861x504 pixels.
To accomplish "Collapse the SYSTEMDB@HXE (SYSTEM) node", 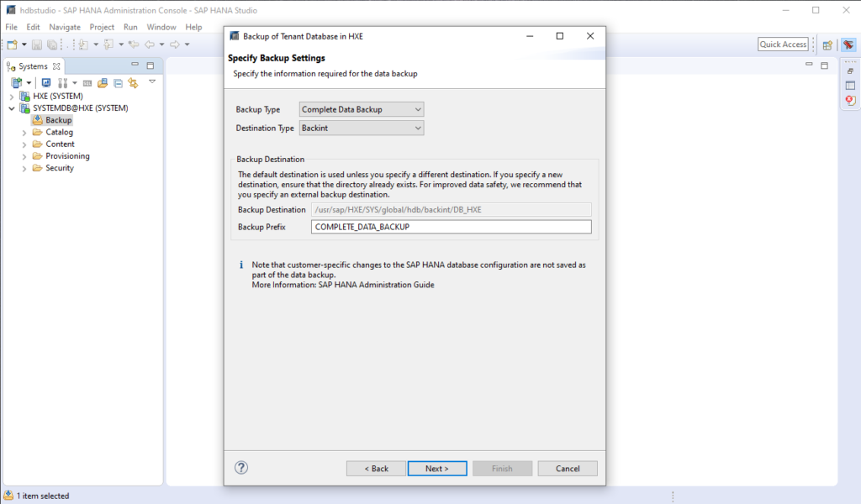I will pos(12,108).
